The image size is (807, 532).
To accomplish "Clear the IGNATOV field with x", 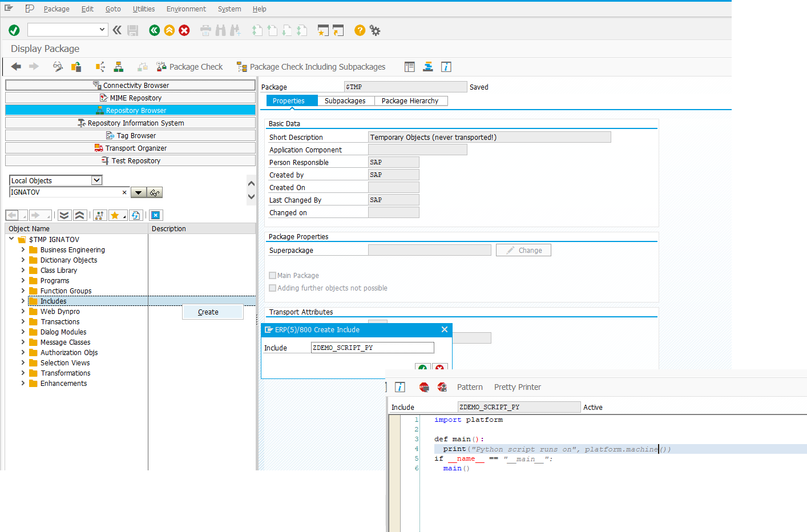I will 124,192.
